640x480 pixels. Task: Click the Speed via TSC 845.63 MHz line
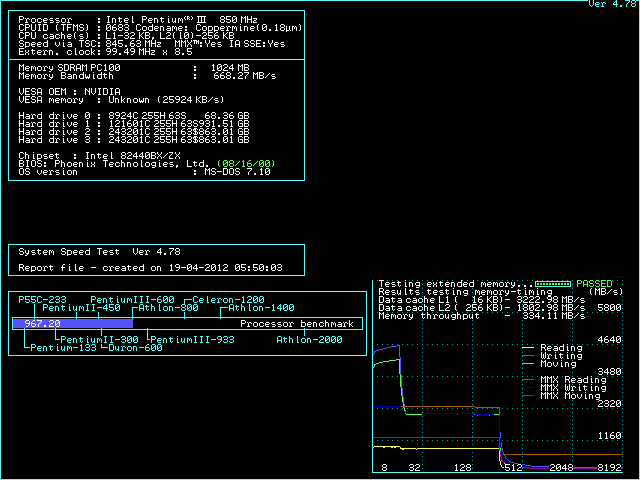tap(152, 44)
